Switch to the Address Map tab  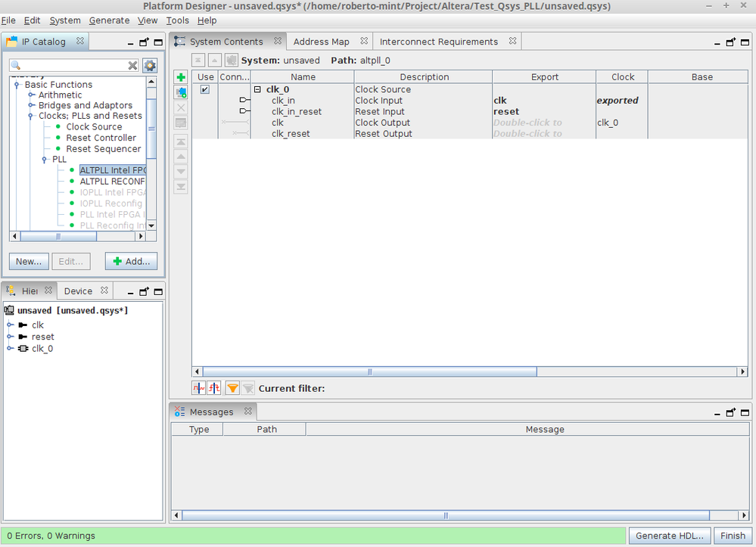click(x=321, y=42)
